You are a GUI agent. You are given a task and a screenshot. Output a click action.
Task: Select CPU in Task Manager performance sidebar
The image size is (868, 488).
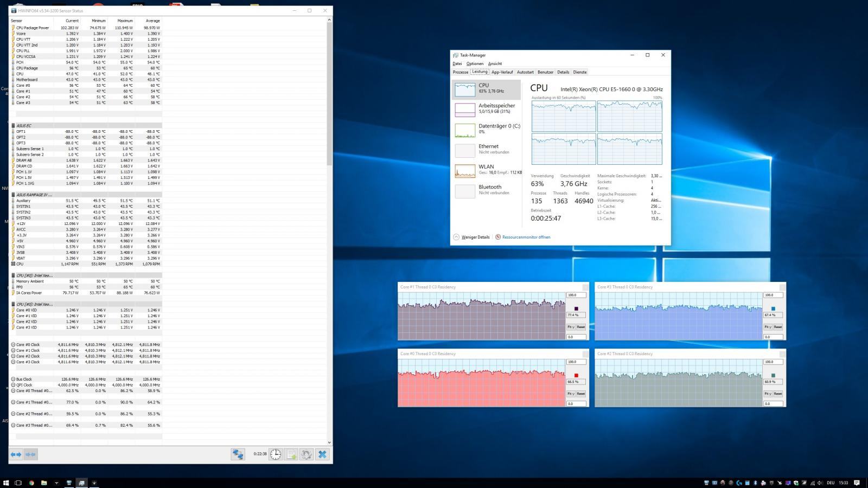point(486,89)
